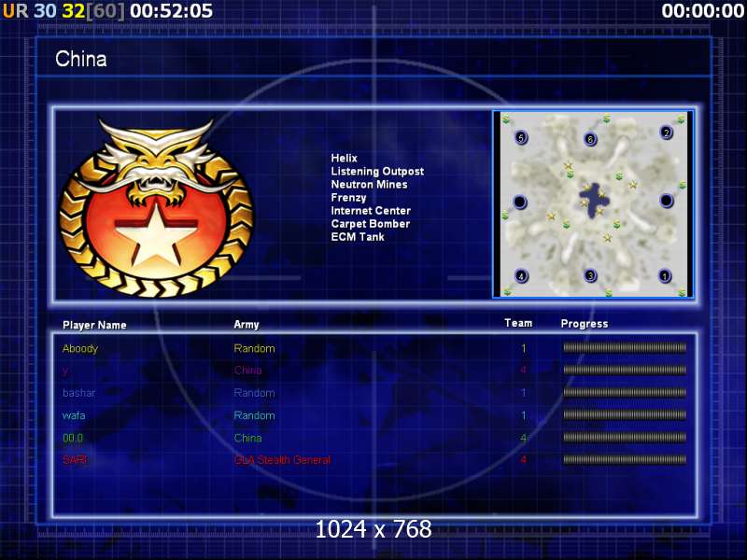The image size is (747, 560).
Task: Click the loading progress bar in 00.0's row
Action: pyautogui.click(x=625, y=437)
